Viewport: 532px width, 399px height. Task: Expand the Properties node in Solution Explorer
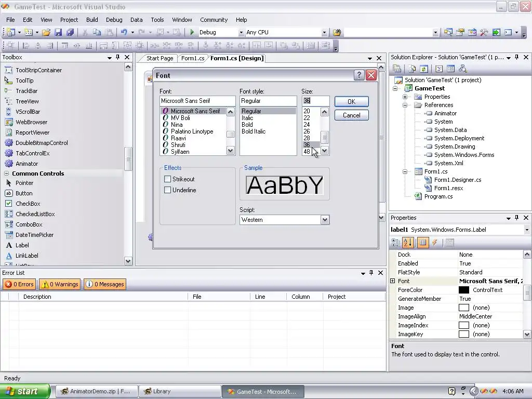click(x=405, y=97)
